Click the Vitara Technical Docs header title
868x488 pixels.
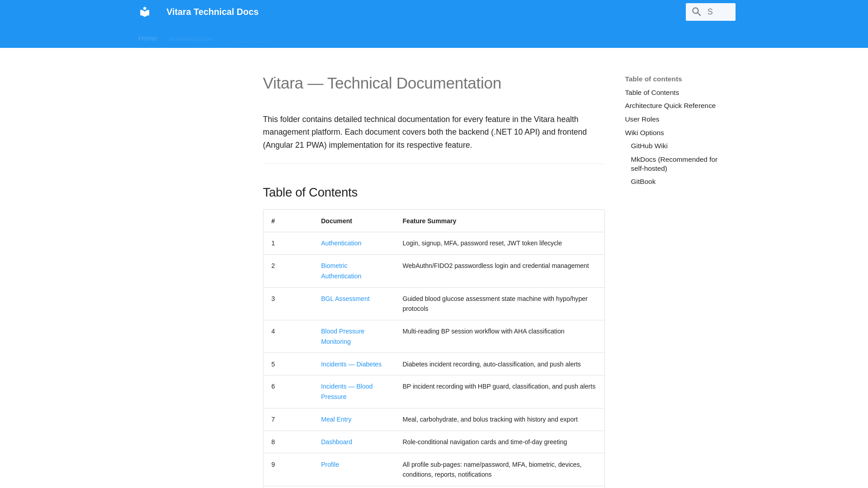[212, 12]
